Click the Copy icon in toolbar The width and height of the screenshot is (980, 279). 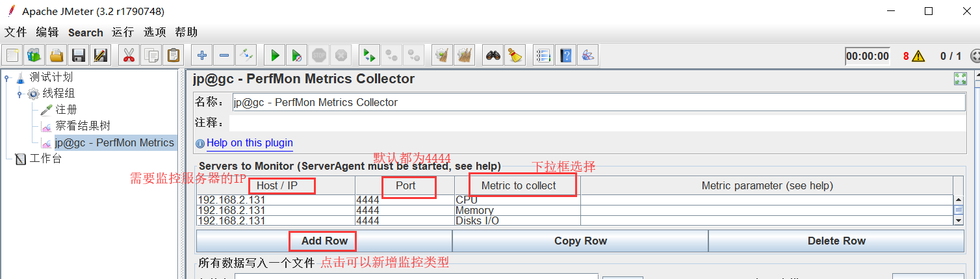[151, 56]
